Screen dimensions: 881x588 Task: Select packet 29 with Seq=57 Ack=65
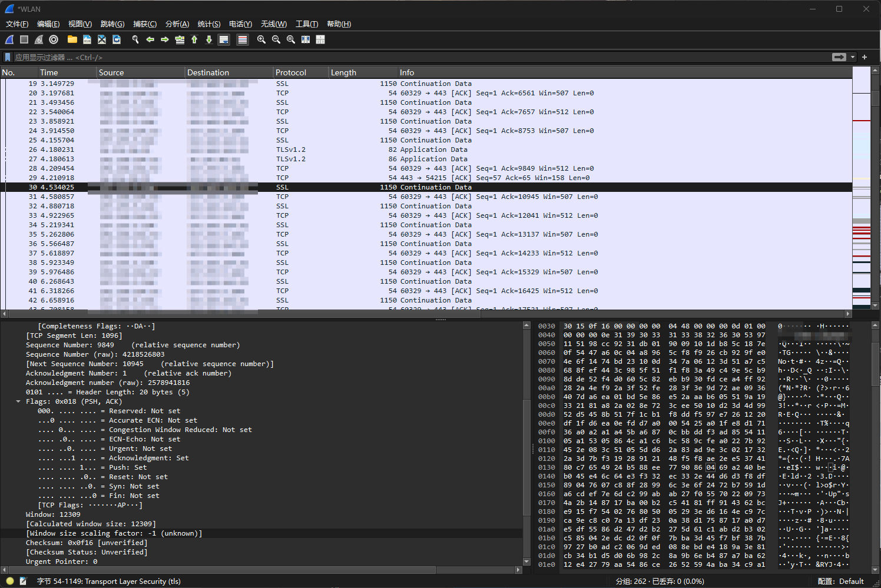coord(426,178)
